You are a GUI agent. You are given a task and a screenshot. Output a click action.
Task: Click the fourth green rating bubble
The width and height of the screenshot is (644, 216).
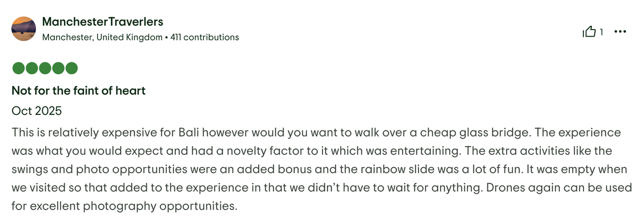point(58,69)
